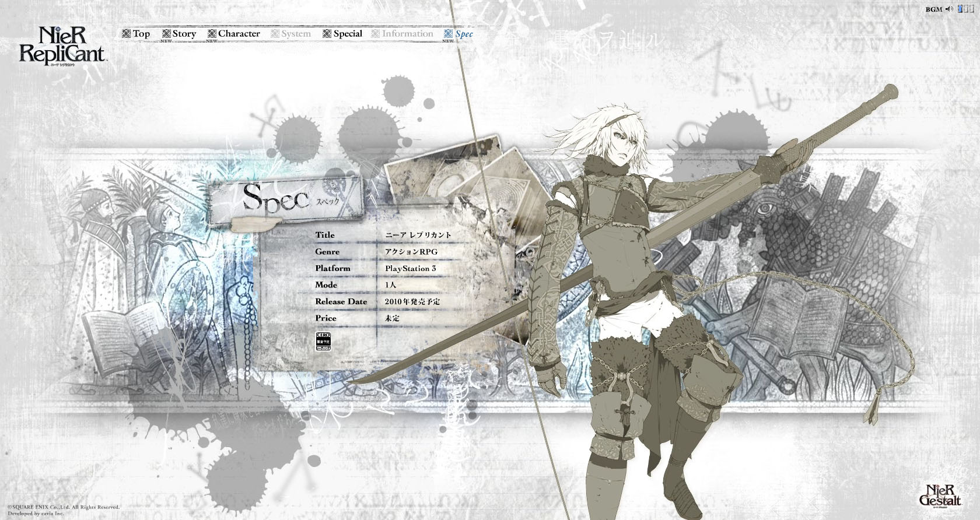980x520 pixels.
Task: Select the greyed Information menu item
Action: point(402,34)
